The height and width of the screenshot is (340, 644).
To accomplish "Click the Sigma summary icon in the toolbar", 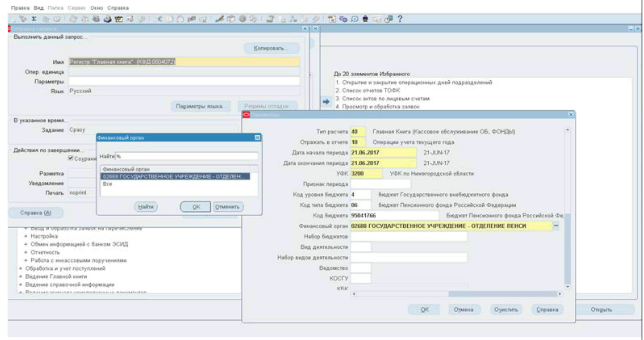I will [34, 19].
